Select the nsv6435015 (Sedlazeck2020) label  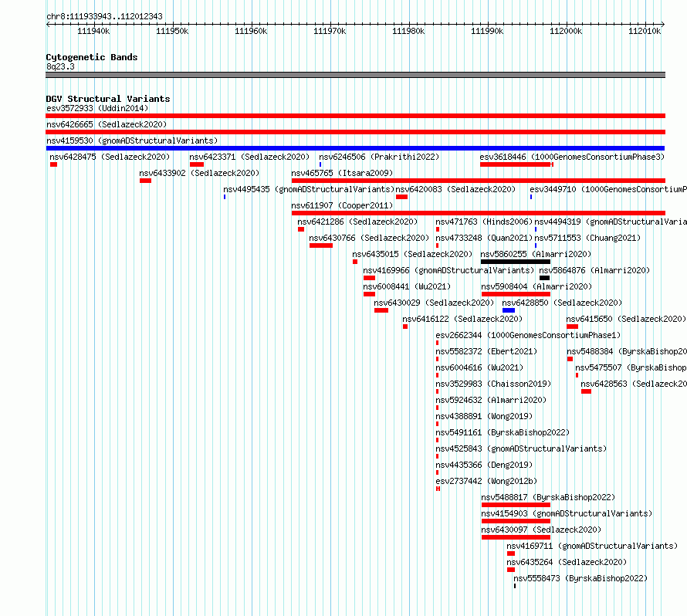click(412, 254)
